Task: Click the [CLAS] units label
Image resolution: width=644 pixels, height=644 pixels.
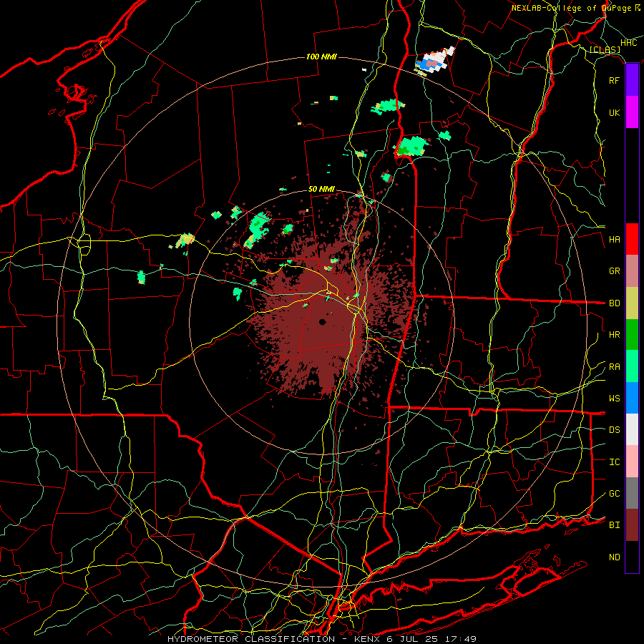Action: pos(605,49)
